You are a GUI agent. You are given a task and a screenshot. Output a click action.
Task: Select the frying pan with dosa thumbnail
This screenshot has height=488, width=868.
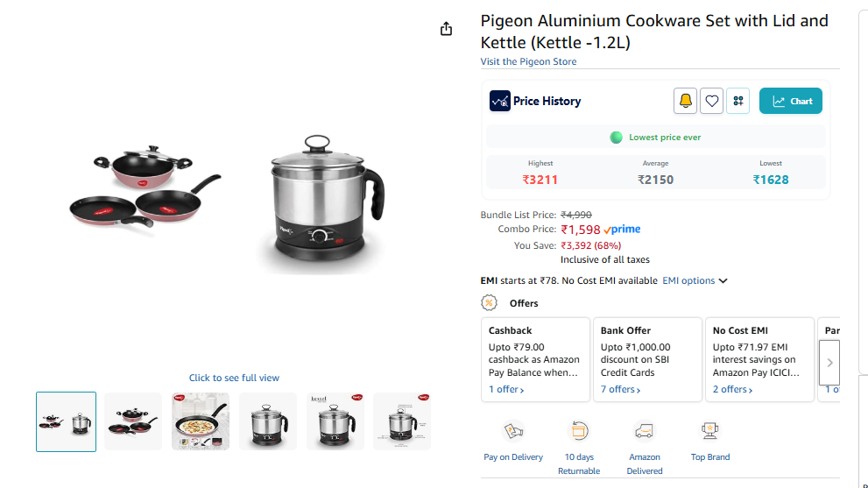[201, 421]
